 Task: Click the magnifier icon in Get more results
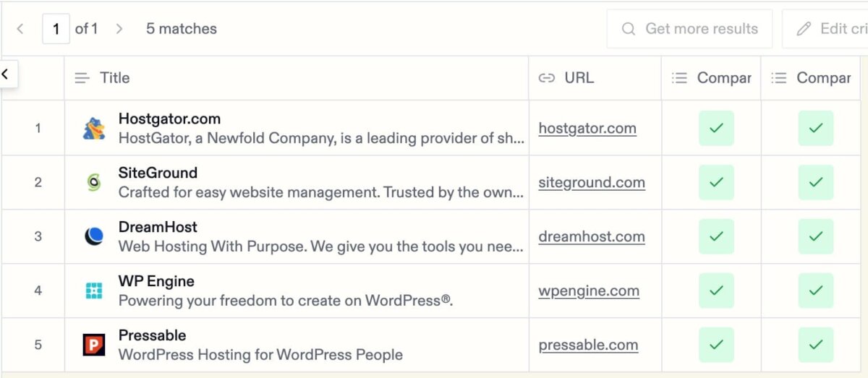coord(629,29)
